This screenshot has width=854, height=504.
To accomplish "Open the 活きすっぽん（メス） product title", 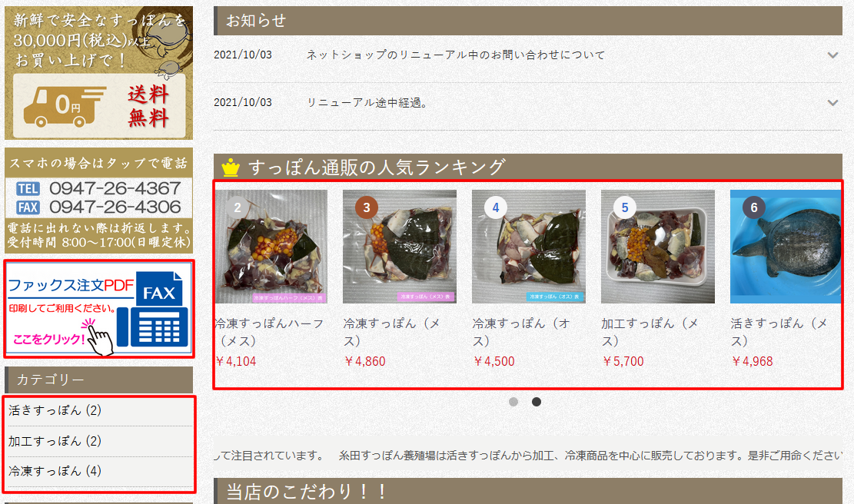I will 779,332.
